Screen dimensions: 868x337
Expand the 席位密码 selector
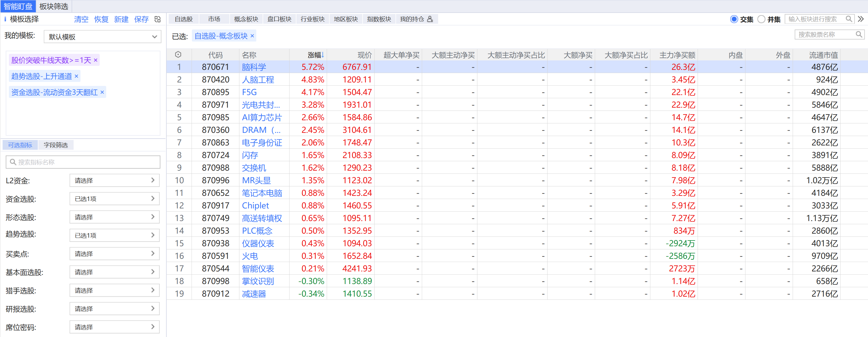tap(115, 327)
